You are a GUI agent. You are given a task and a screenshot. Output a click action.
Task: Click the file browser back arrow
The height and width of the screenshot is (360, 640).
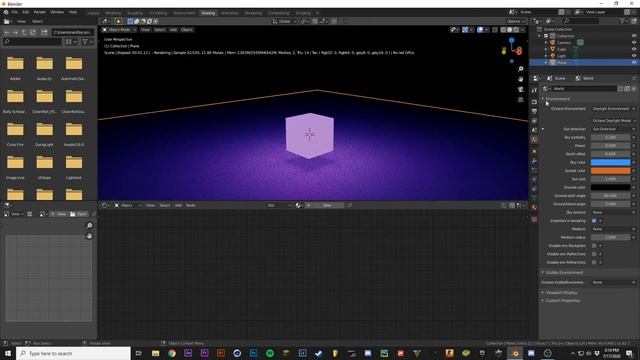[x=7, y=32]
